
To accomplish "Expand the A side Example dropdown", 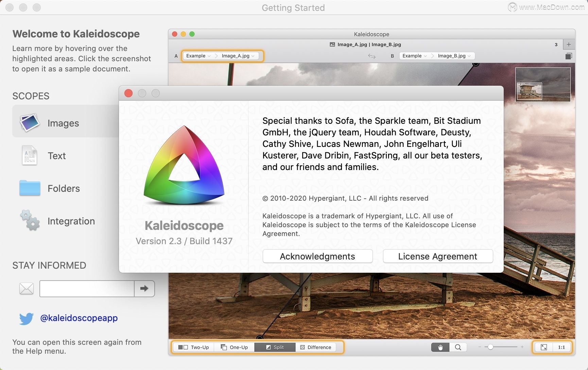I will pos(198,56).
